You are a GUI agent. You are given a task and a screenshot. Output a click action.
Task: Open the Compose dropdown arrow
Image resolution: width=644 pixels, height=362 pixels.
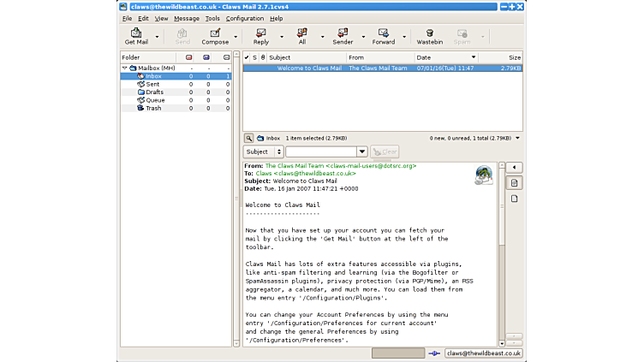[x=236, y=37]
